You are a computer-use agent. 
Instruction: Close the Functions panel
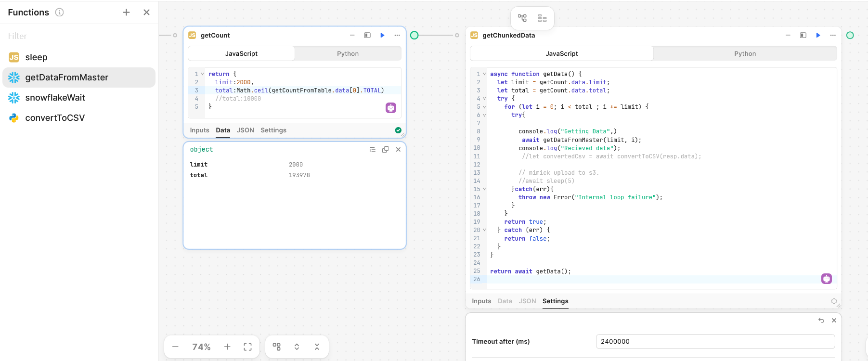[x=147, y=13]
